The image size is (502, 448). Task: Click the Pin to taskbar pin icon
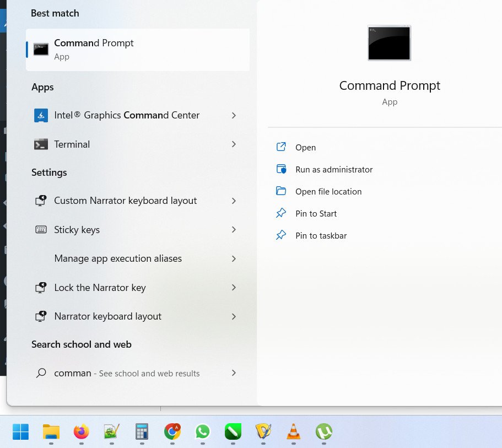(281, 235)
